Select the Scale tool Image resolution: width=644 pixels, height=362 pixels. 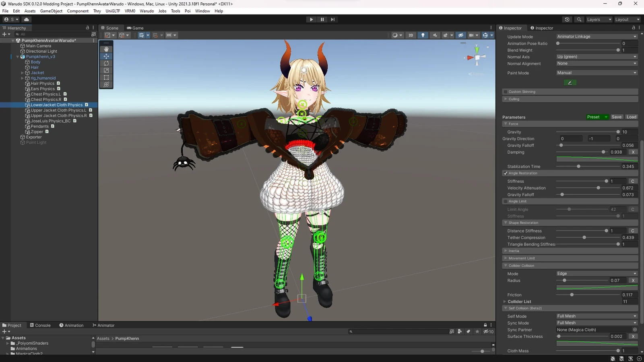coord(106,70)
